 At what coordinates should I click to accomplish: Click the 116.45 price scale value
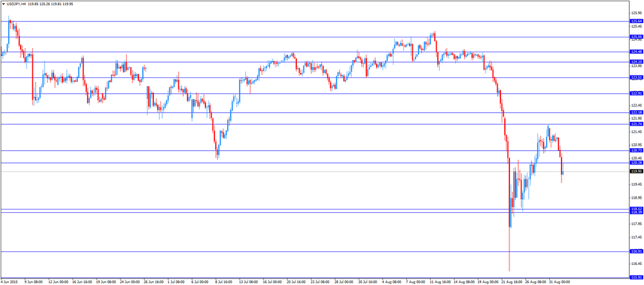636,264
